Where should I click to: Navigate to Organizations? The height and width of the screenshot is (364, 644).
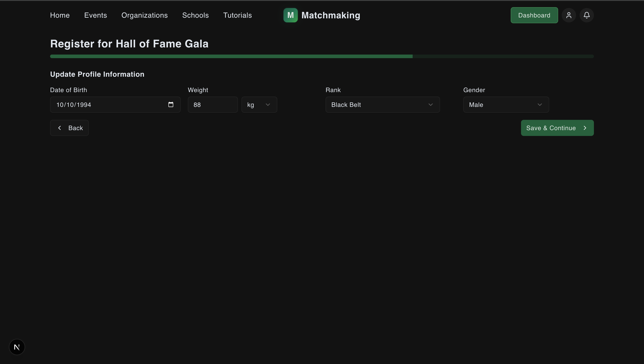144,15
